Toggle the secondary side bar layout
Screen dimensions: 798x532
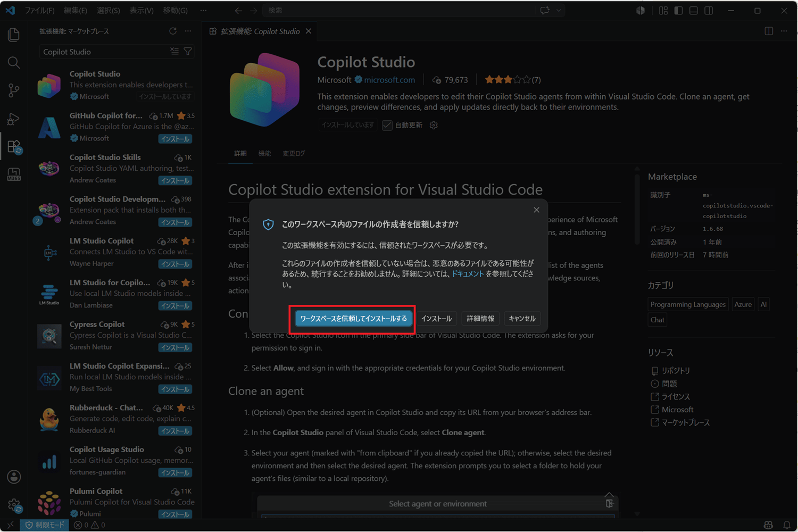[709, 11]
